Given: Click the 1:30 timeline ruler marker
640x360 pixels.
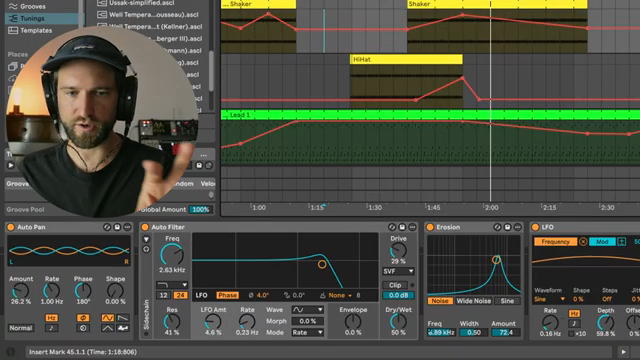Looking at the screenshot, I should [374, 207].
